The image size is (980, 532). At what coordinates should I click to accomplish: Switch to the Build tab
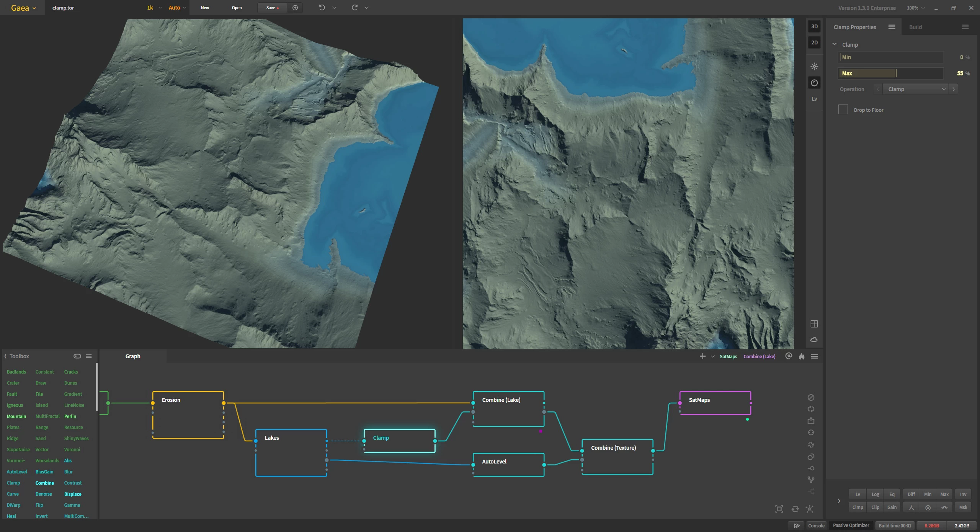click(x=915, y=27)
